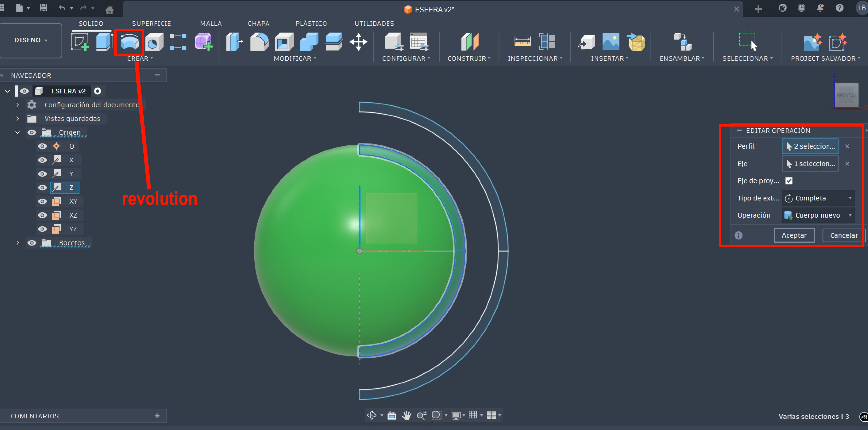Image resolution: width=868 pixels, height=430 pixels.
Task: Click the Cancelar button
Action: [843, 235]
